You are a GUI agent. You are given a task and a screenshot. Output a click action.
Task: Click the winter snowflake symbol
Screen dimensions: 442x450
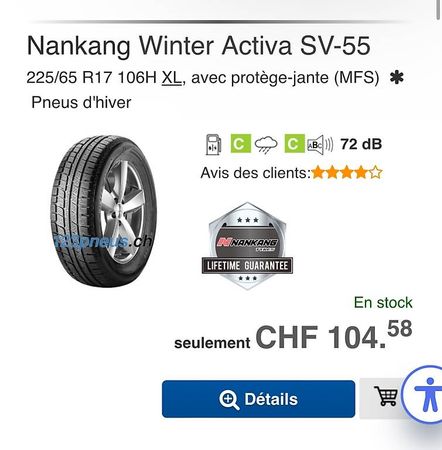point(397,78)
